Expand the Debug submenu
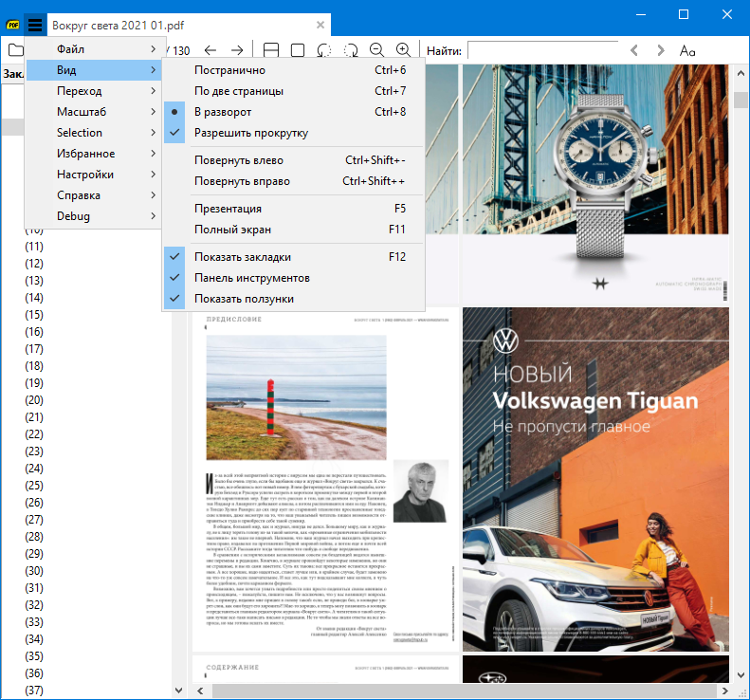Viewport: 750px width, 700px height. [x=93, y=216]
